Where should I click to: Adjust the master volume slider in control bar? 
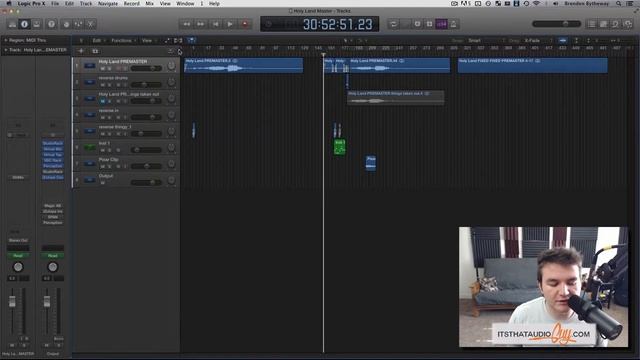556,24
